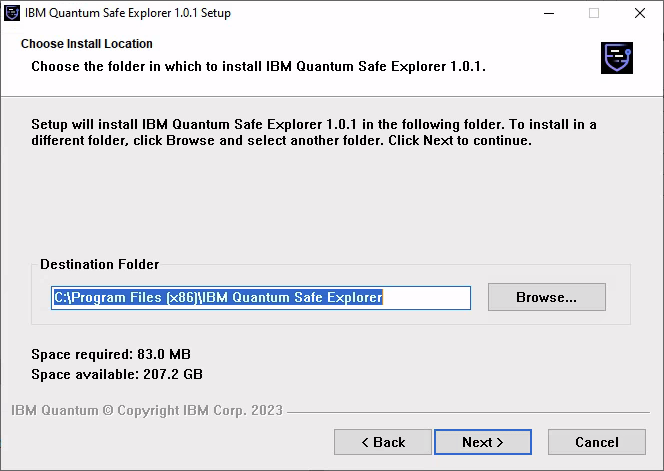This screenshot has width=664, height=471.
Task: Cancel the installation
Action: pyautogui.click(x=596, y=442)
